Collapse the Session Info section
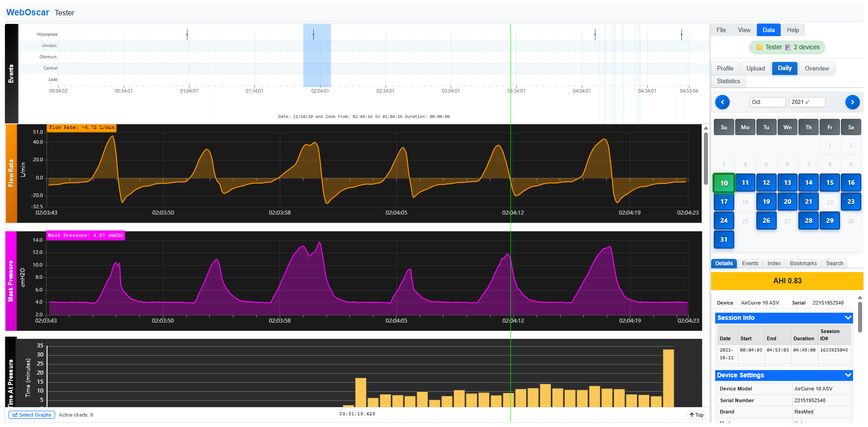Screen dimensions: 868x427 click(x=848, y=318)
